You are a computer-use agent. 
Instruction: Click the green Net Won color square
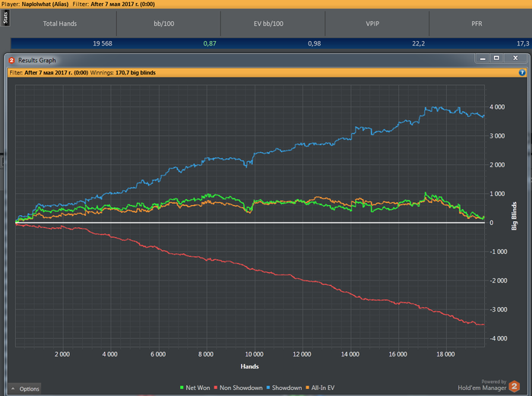[182, 388]
